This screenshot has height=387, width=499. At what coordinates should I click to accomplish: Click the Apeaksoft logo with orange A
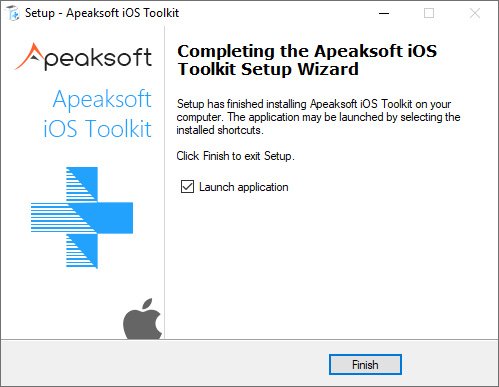point(83,57)
